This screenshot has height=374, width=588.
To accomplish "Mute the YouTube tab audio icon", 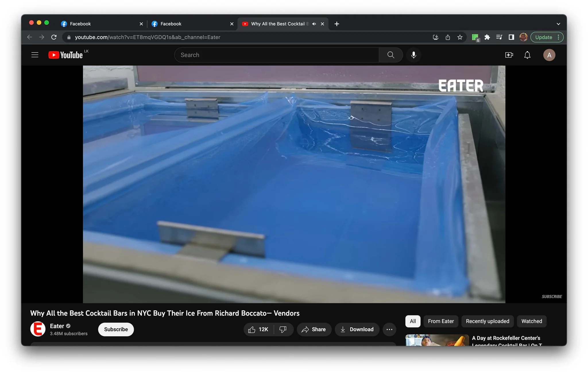I will tap(314, 24).
